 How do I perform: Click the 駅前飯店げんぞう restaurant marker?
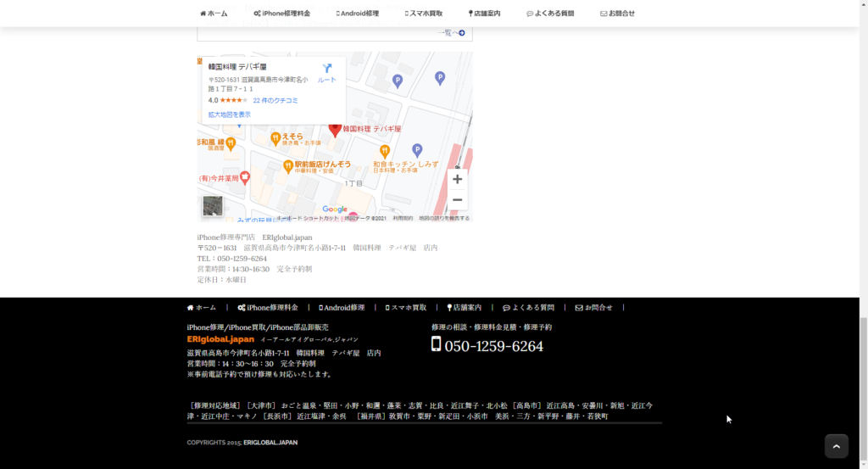(288, 165)
